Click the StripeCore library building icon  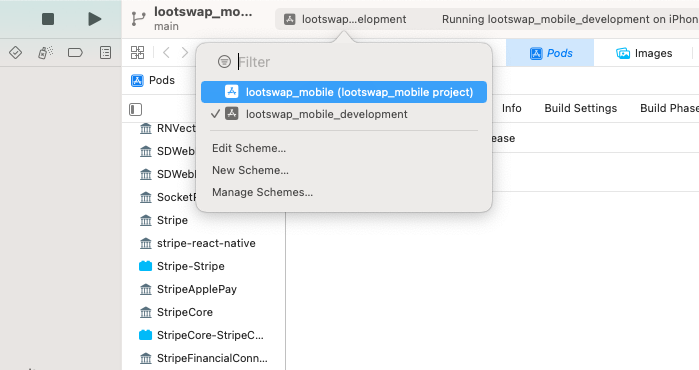(x=146, y=312)
